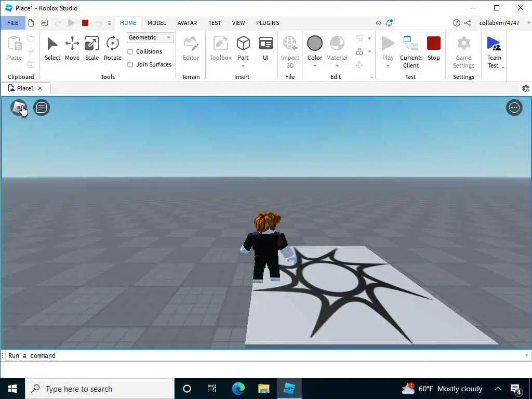The height and width of the screenshot is (399, 532).
Task: Expand the Team Test dropdown arrow
Action: point(503,68)
